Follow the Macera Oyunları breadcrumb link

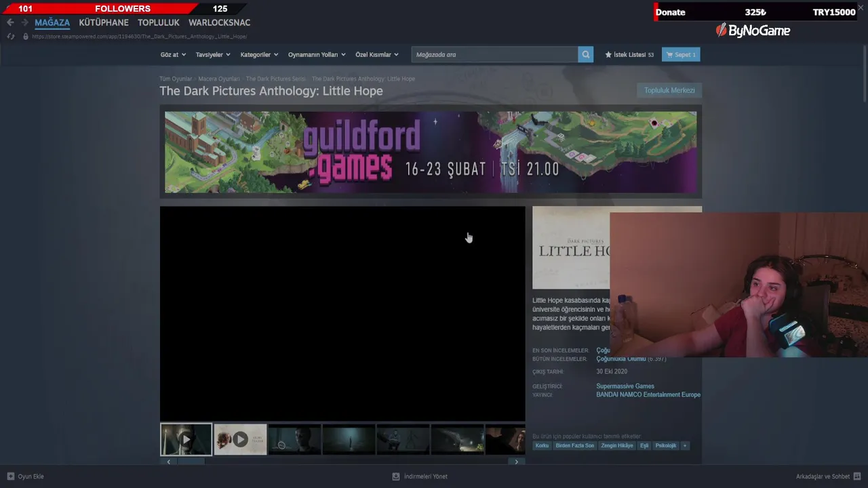tap(219, 79)
